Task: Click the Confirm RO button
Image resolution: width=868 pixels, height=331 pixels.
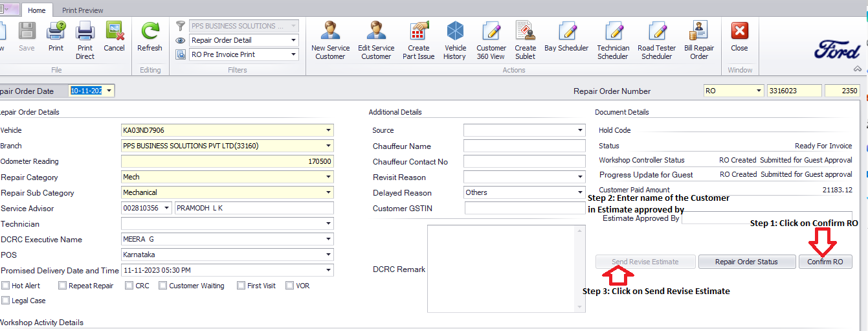Action: coord(825,262)
